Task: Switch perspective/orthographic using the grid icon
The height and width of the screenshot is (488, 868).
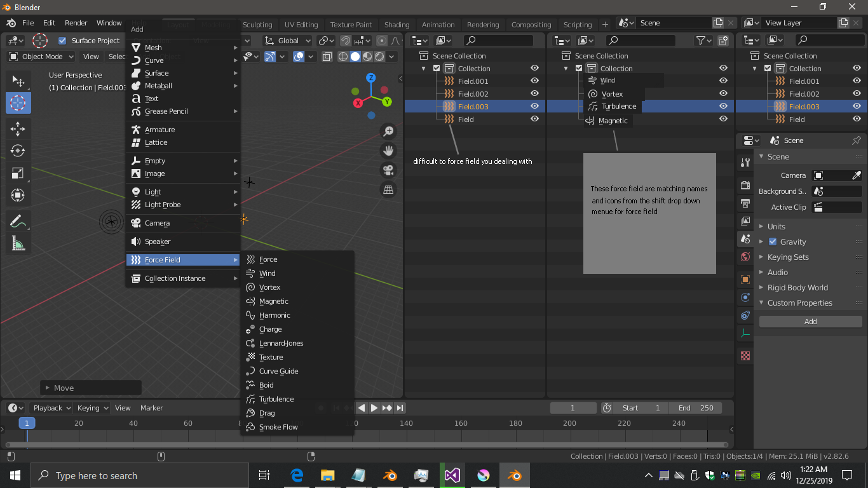Action: point(388,189)
